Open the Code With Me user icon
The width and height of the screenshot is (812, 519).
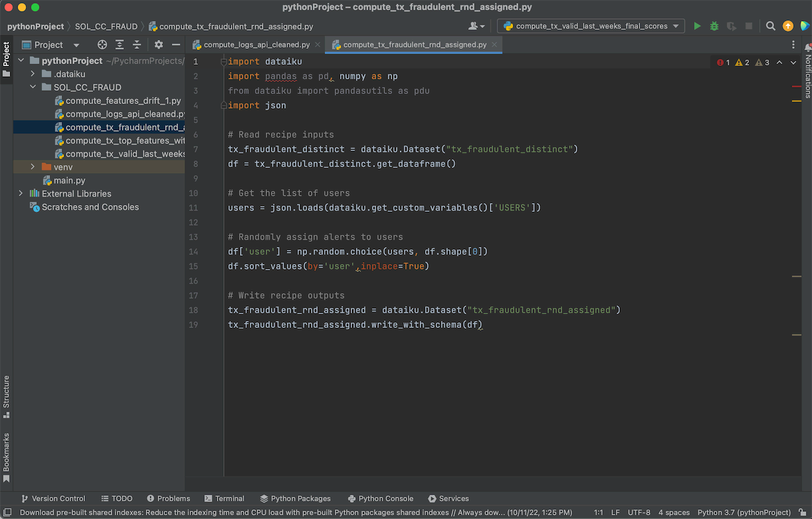pos(476,26)
